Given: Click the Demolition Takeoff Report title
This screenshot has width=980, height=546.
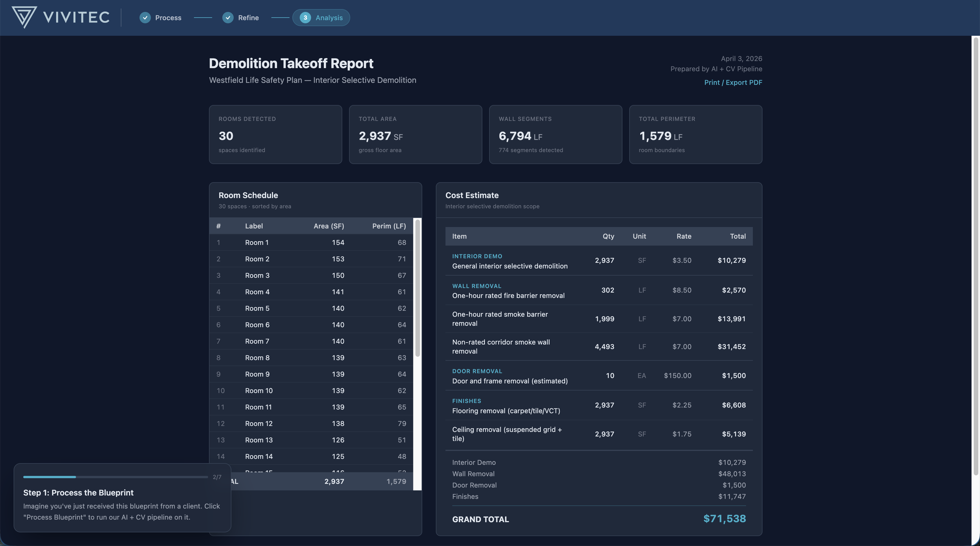Looking at the screenshot, I should coord(291,63).
